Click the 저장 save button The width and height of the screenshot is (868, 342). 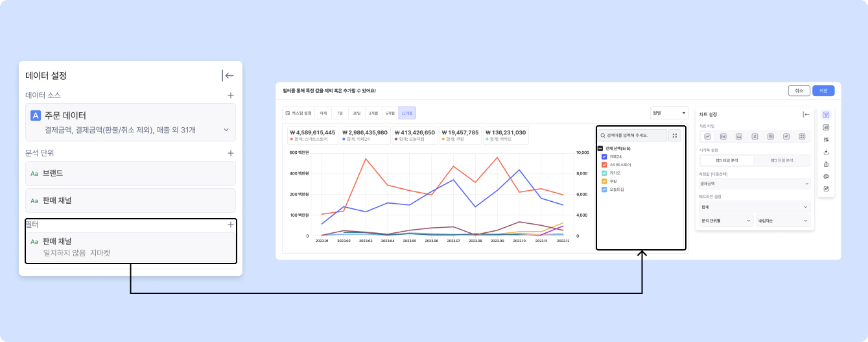click(823, 91)
